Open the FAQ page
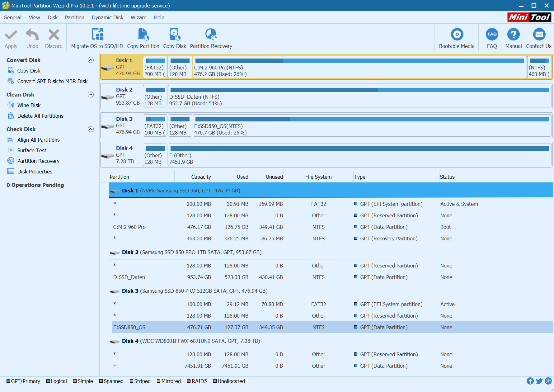This screenshot has height=392, width=554. [x=492, y=39]
